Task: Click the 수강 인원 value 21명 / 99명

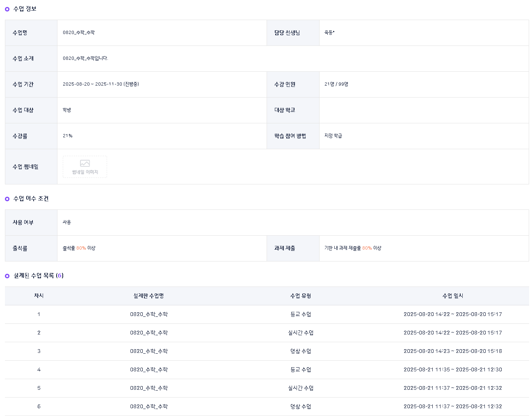Action: pos(336,84)
